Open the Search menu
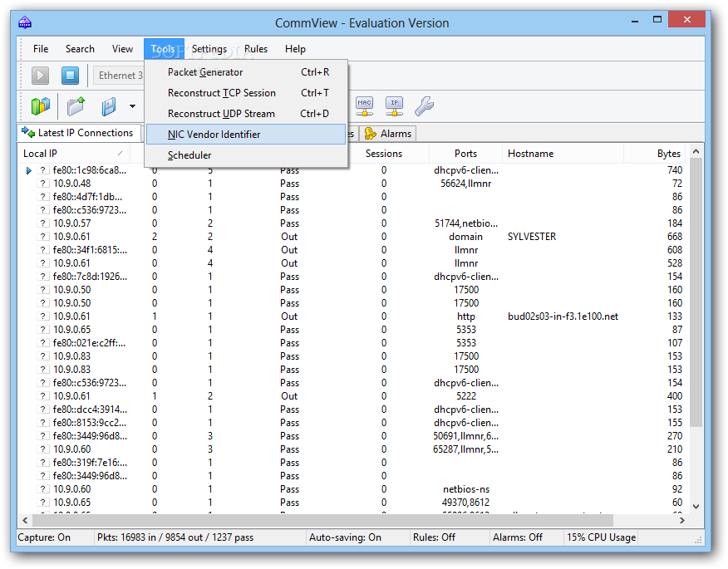The image size is (728, 569). (x=80, y=49)
